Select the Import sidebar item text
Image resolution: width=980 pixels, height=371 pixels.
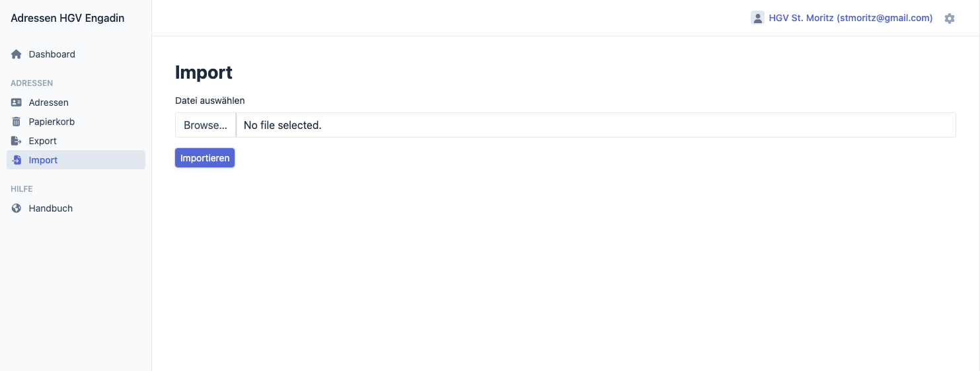43,160
